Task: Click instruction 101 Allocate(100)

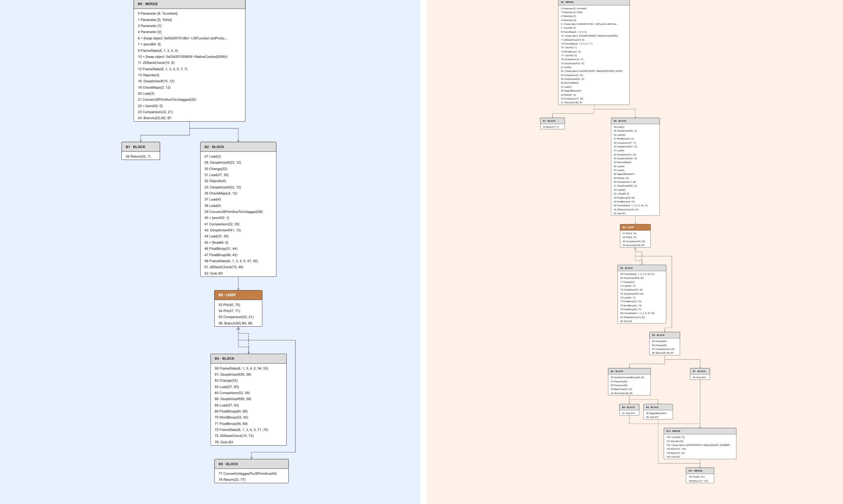Action: (675, 441)
